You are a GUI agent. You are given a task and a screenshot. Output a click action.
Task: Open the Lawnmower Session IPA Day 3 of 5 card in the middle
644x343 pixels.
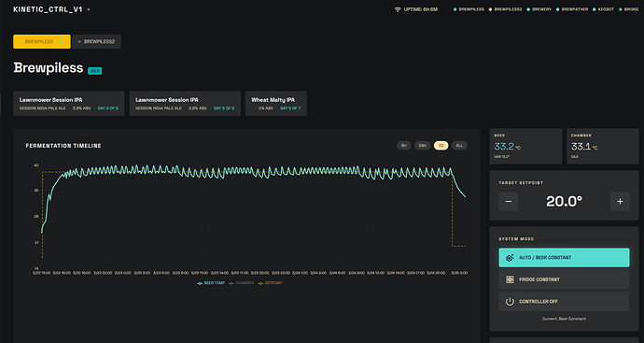(185, 104)
